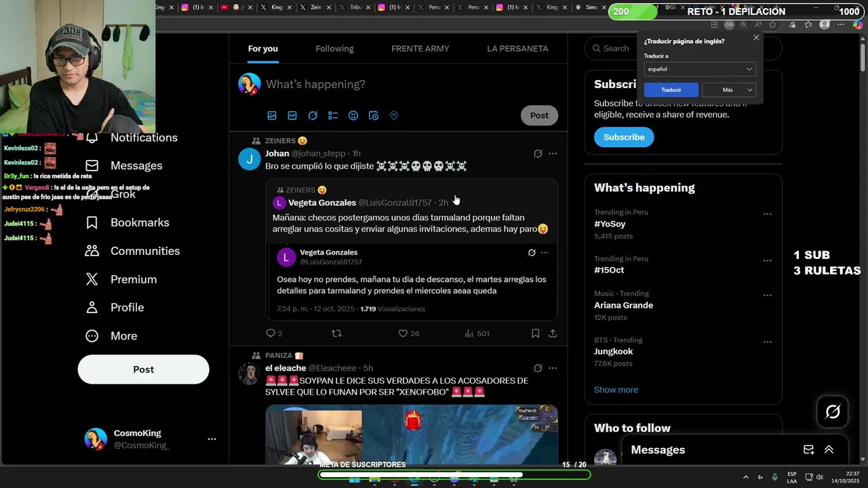Open CosmoKing account options menu
The height and width of the screenshot is (488, 868).
[x=212, y=439]
